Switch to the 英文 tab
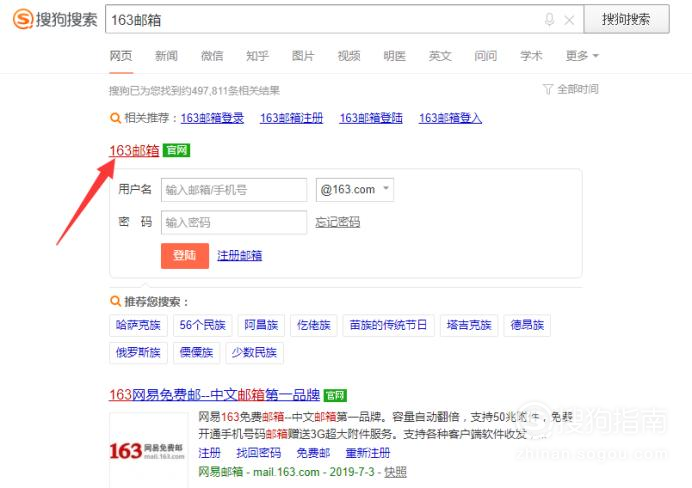This screenshot has width=692, height=488. (x=440, y=56)
